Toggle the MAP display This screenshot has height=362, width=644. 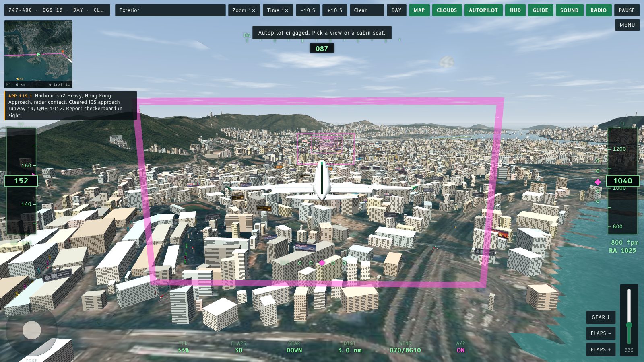pyautogui.click(x=419, y=10)
